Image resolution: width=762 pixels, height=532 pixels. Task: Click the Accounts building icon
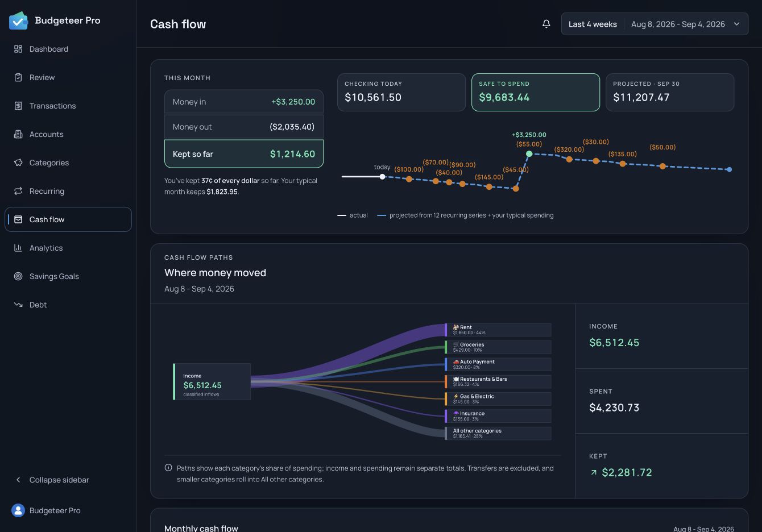tap(18, 134)
